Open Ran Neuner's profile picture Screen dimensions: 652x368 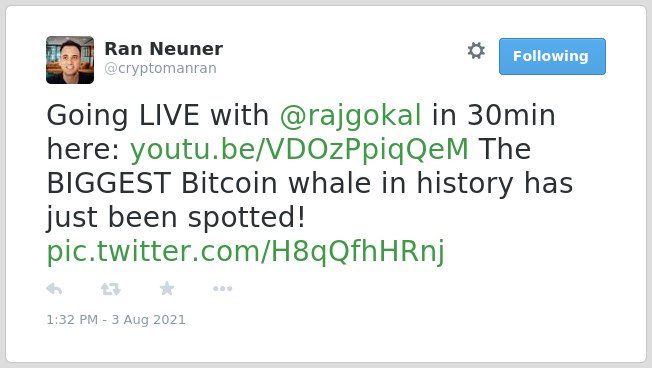70,60
